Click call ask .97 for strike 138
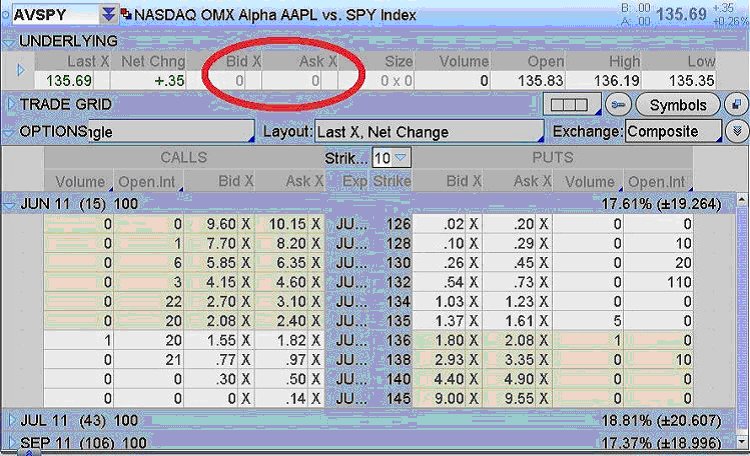The height and width of the screenshot is (456, 750). (x=296, y=360)
